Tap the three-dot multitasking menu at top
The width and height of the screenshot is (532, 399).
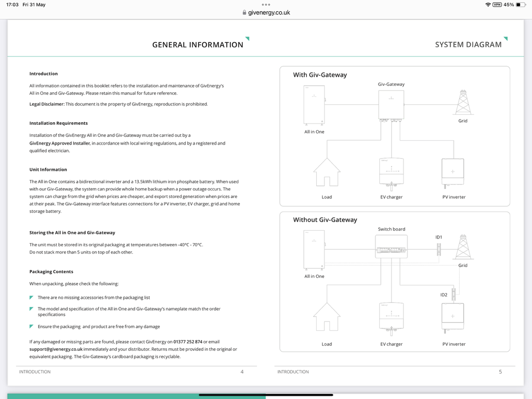[266, 5]
